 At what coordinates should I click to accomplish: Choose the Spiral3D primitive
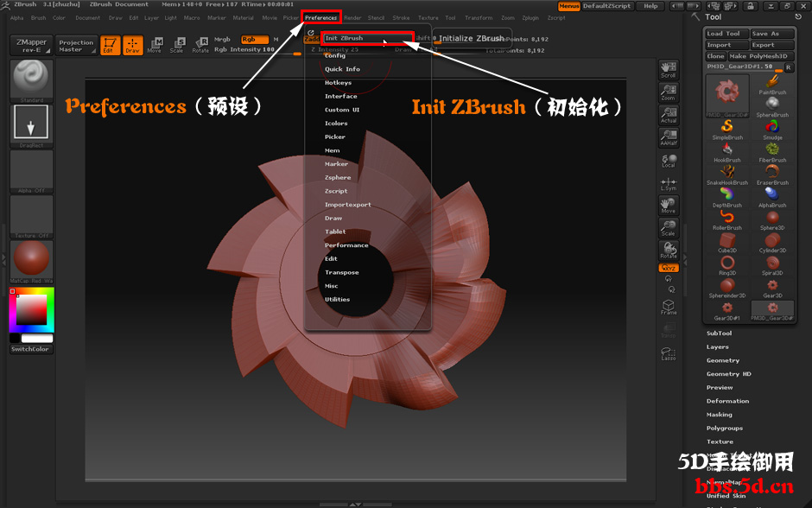[x=772, y=265]
